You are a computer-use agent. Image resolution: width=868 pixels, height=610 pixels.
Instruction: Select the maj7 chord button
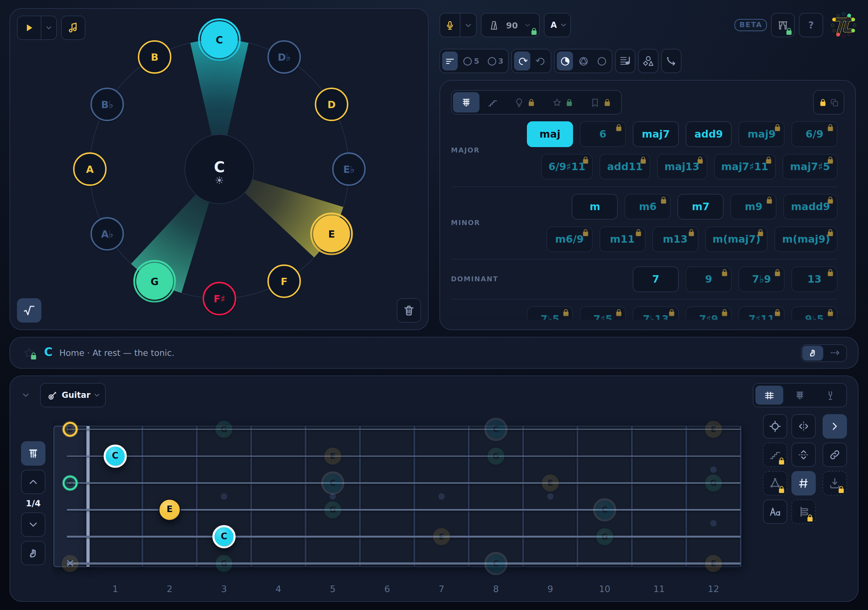pyautogui.click(x=655, y=134)
